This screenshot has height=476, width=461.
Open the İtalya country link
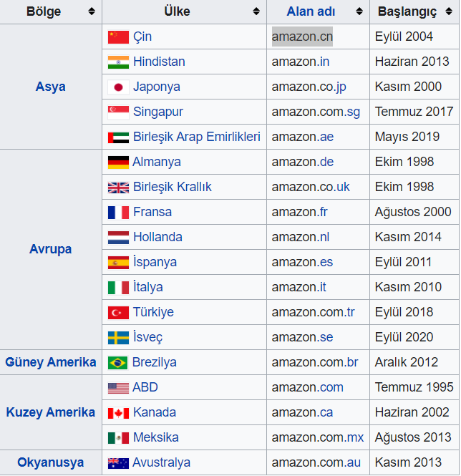click(148, 287)
